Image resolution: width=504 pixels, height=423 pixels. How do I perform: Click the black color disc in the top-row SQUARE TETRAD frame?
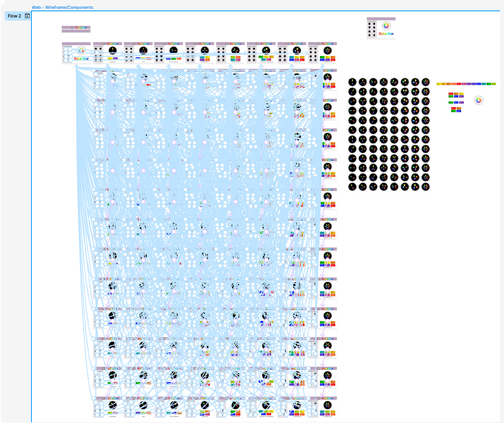pyautogui.click(x=205, y=50)
